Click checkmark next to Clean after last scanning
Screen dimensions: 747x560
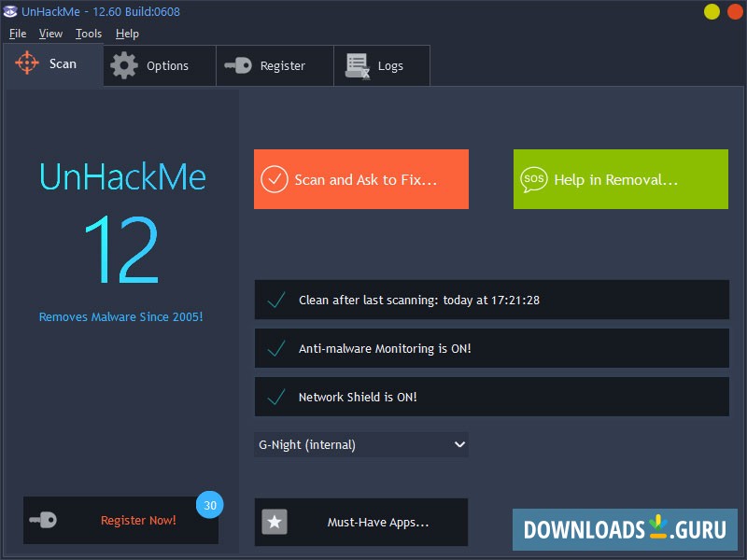pos(276,300)
